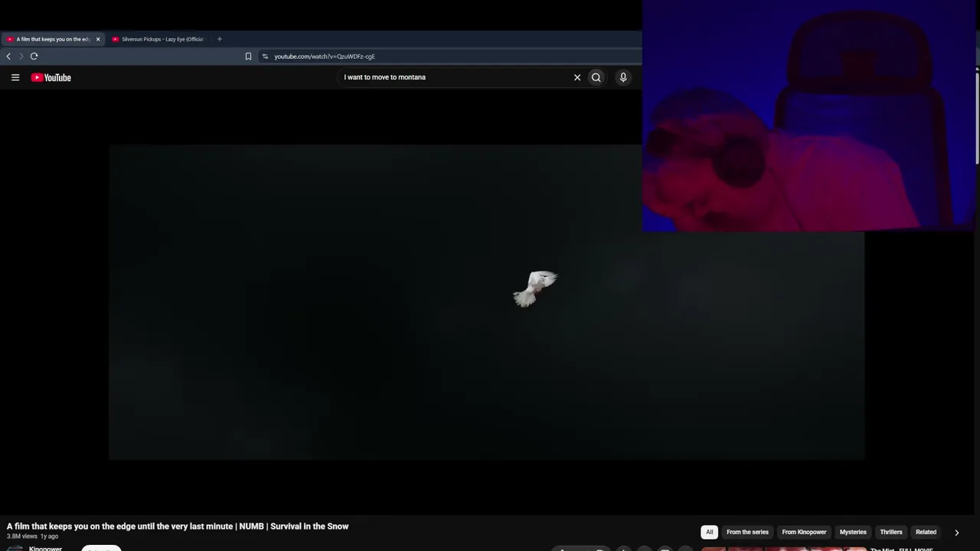Go back with the browser back arrow
This screenshot has height=551, width=980.
8,56
